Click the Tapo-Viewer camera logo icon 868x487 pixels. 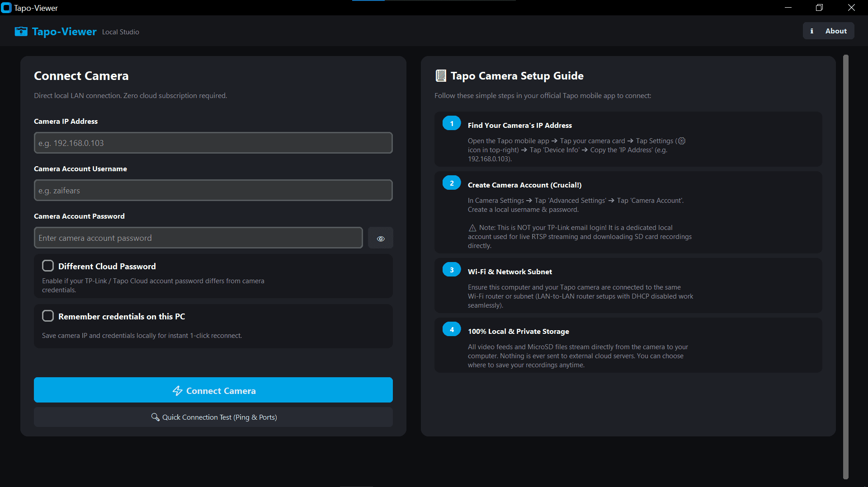coord(21,31)
